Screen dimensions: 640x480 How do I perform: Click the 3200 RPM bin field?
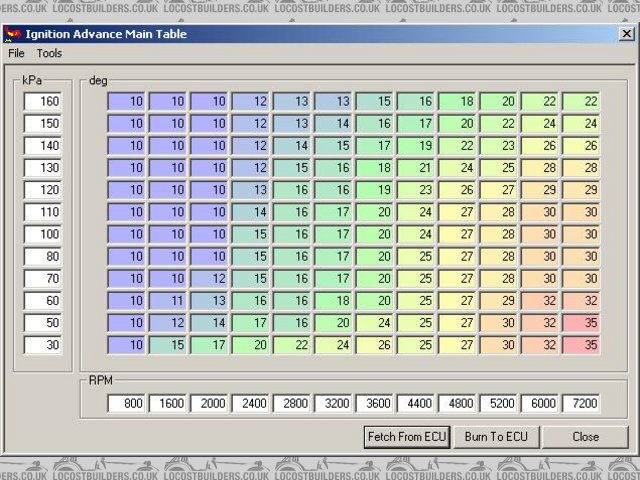tap(333, 404)
